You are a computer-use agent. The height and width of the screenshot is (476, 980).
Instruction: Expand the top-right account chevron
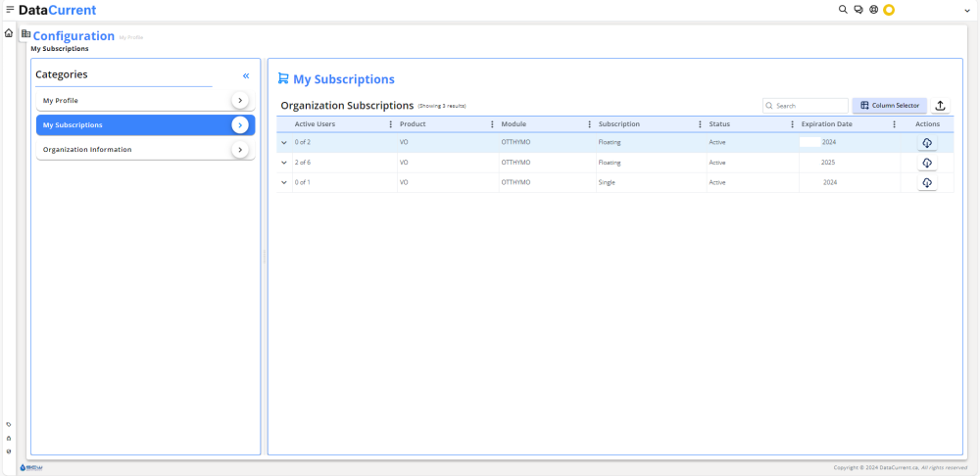coord(967,11)
